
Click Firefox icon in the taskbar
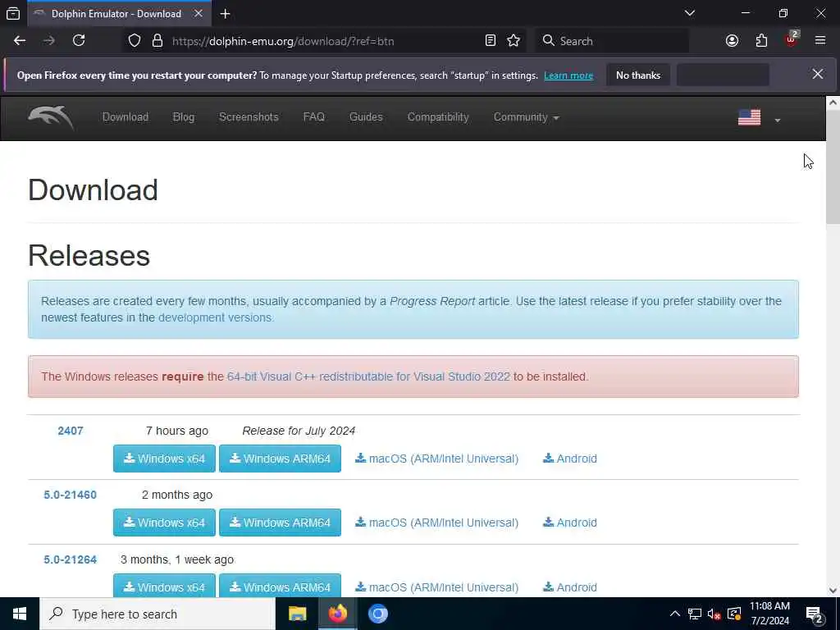point(337,614)
